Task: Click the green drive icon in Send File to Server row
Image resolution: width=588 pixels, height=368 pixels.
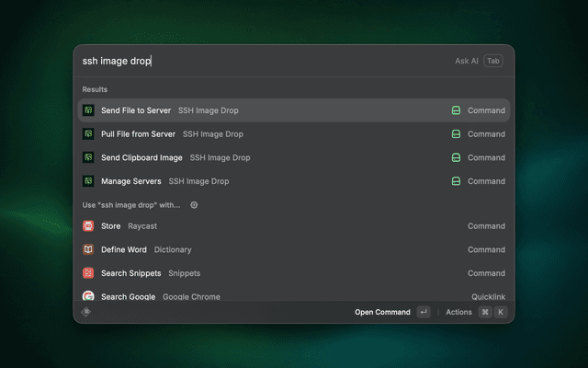Action: tap(456, 110)
